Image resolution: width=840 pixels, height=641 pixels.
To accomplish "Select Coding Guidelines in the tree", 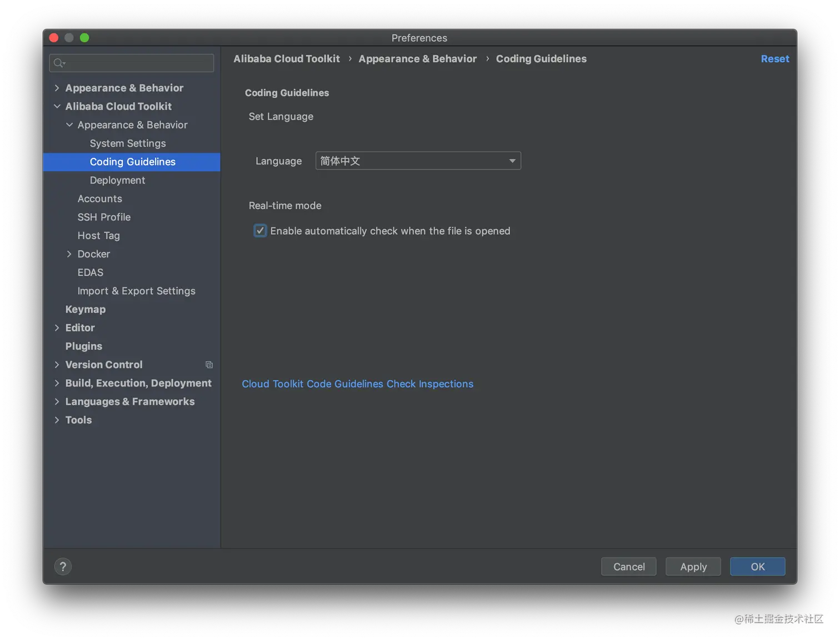I will point(132,162).
